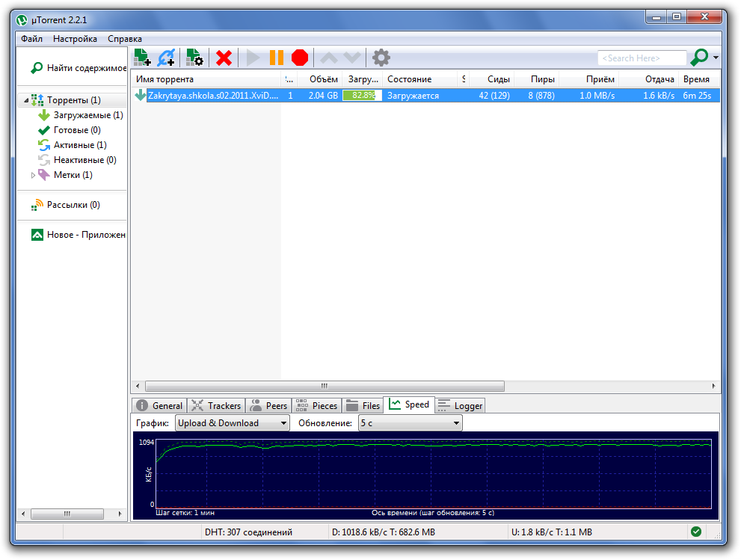Open Preferences via the gear icon
This screenshot has height=560, width=741.
(381, 58)
